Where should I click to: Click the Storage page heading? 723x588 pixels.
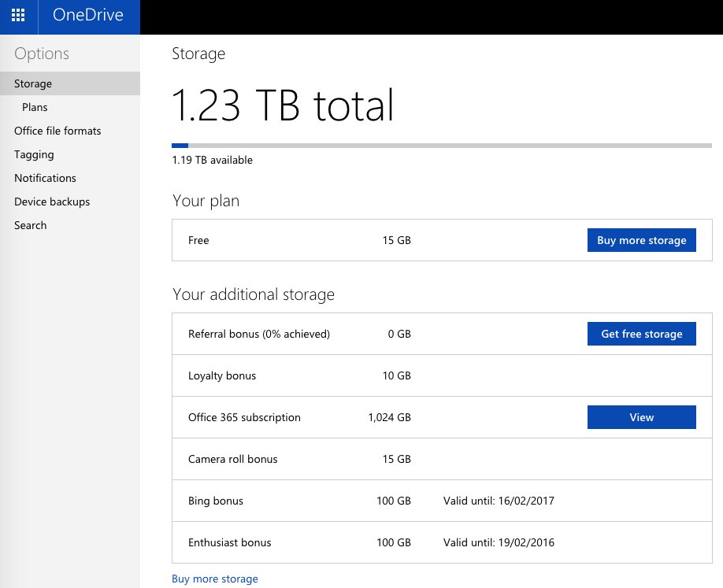[198, 54]
